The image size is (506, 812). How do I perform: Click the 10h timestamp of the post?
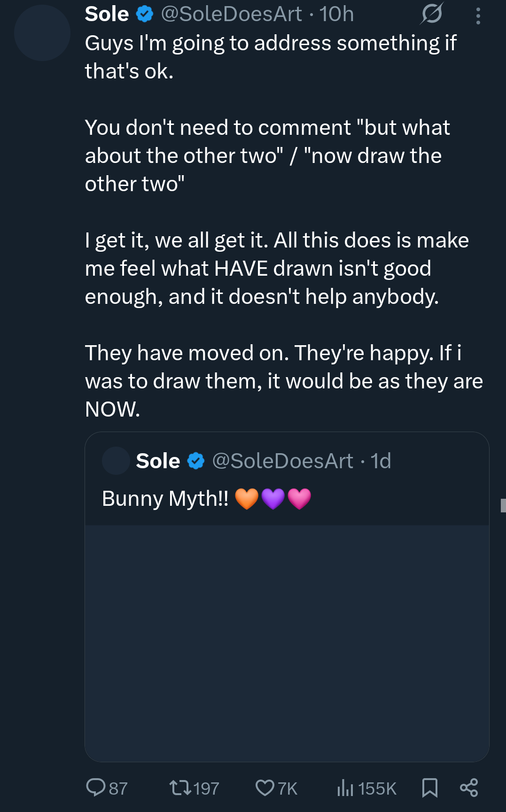(x=336, y=14)
